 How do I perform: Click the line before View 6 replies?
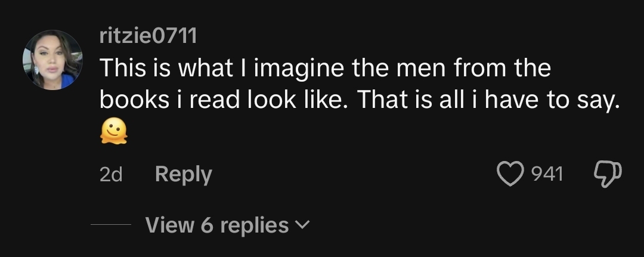pyautogui.click(x=110, y=225)
